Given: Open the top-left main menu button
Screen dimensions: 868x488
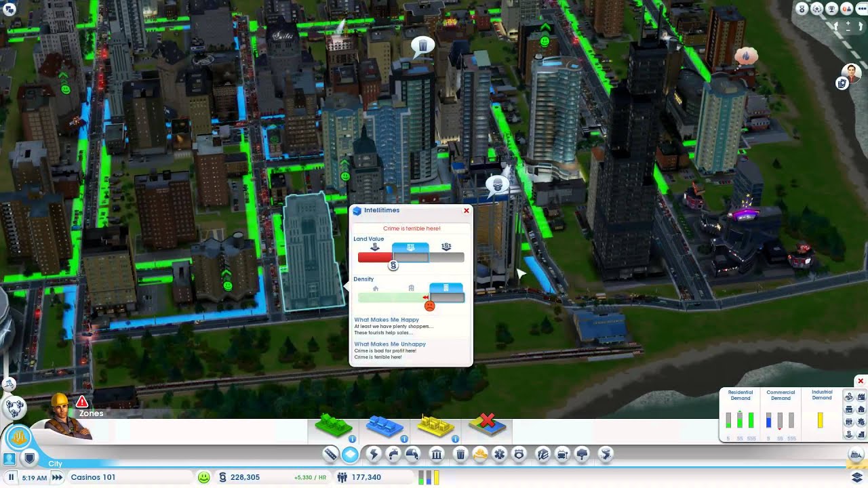Looking at the screenshot, I should point(9,8).
